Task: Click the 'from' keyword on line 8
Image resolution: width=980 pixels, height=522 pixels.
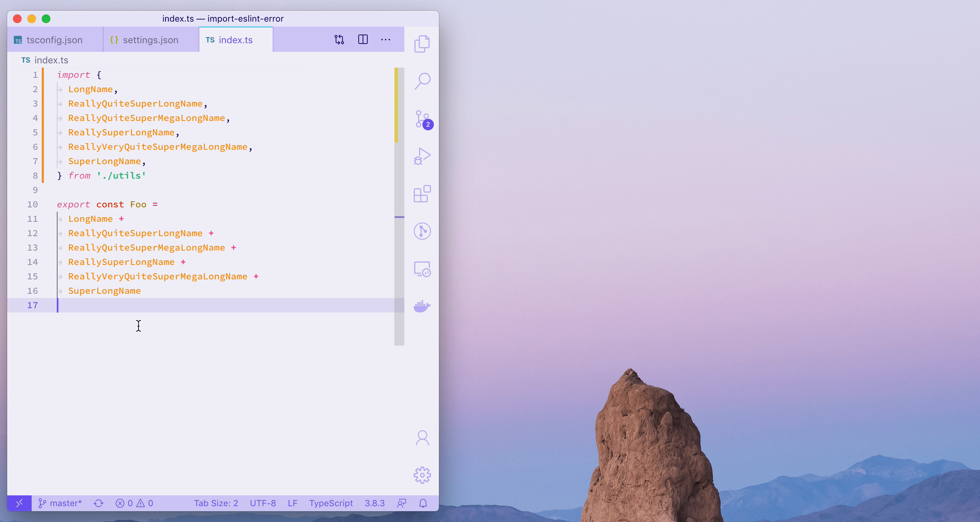Action: tap(79, 176)
